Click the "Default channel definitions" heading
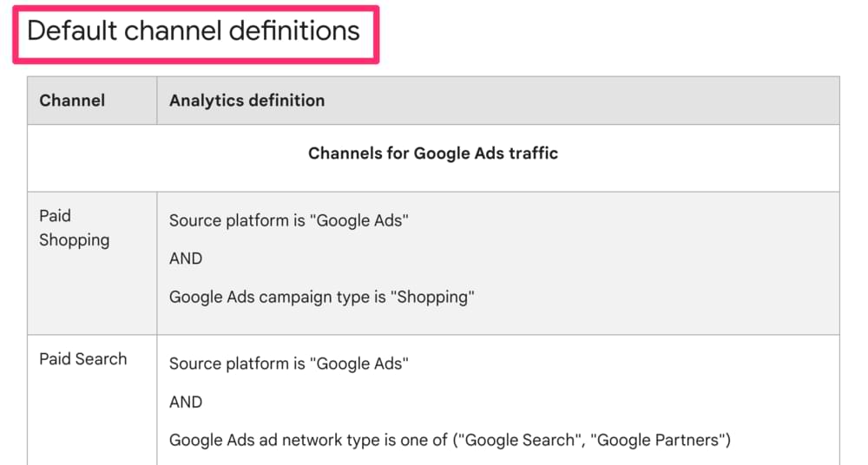This screenshot has width=868, height=465. pos(194,31)
